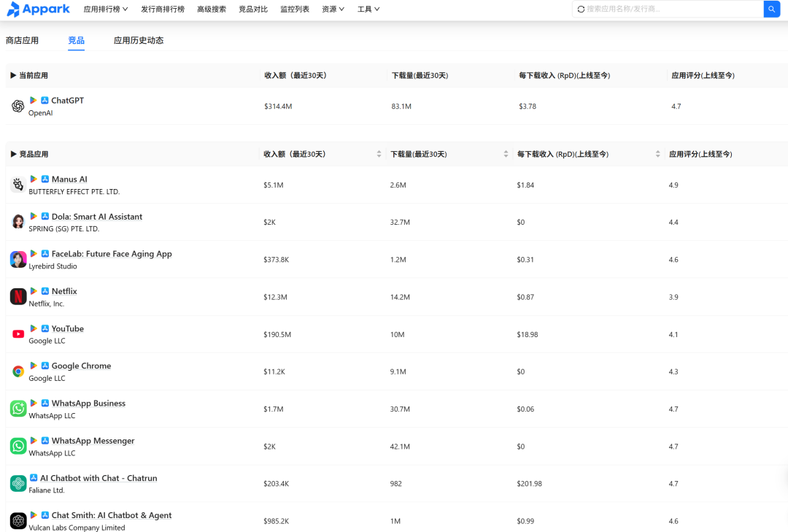Click Chatrun RpD value $201.98
Screen dimensions: 788x532
point(529,484)
